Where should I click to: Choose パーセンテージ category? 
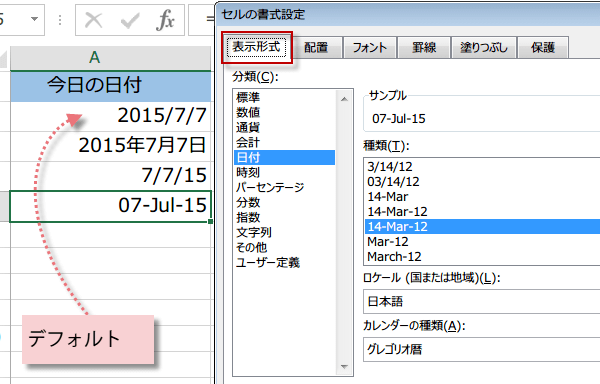click(x=284, y=187)
